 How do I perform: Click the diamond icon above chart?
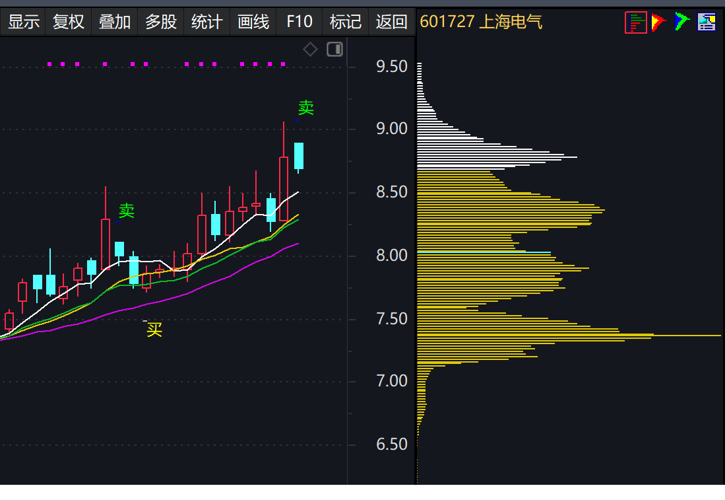tap(310, 49)
